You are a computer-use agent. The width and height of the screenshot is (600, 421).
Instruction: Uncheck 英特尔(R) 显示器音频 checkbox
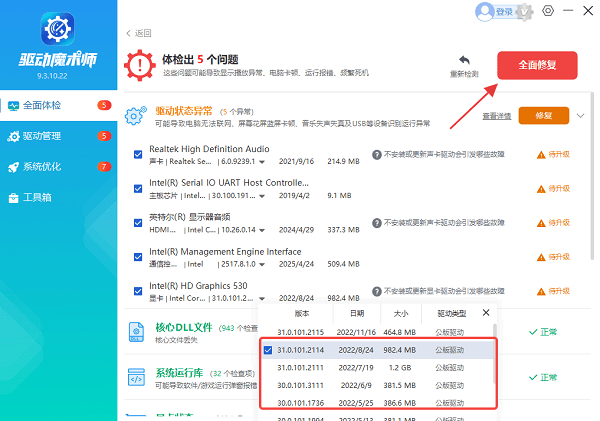138,223
